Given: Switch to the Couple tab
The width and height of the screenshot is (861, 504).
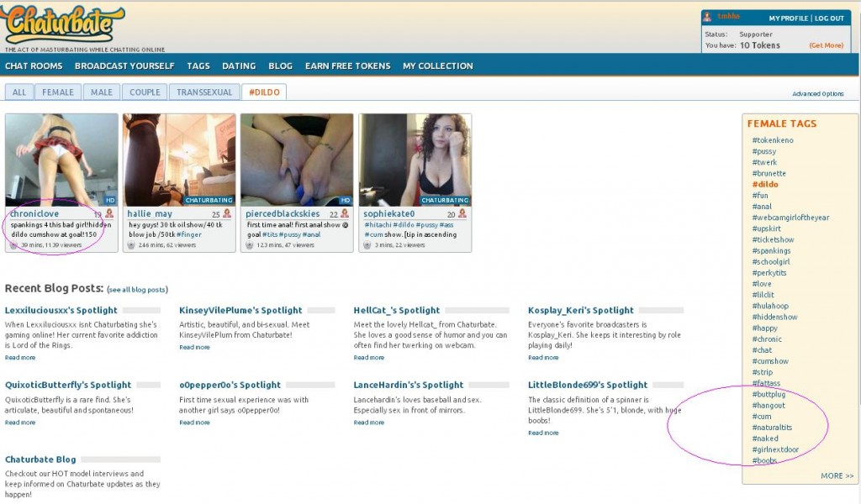Looking at the screenshot, I should tap(145, 92).
